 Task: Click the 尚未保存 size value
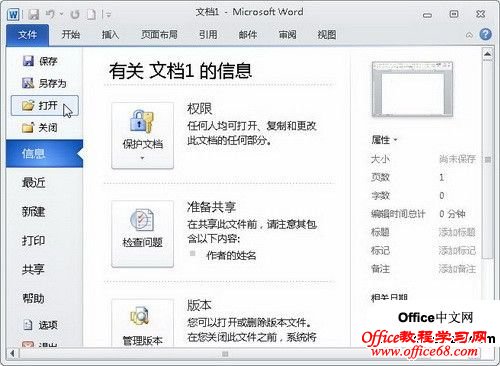pyautogui.click(x=457, y=159)
